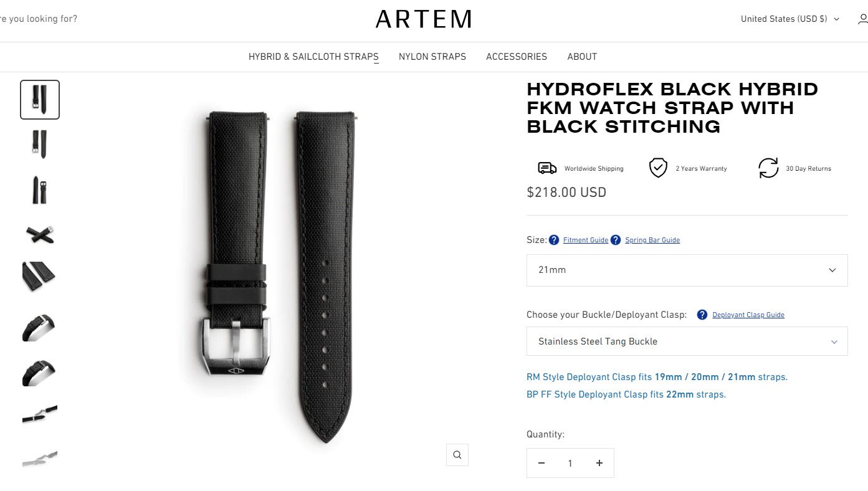Click the quantity input field
Screen dimensions: 868x491
570,463
